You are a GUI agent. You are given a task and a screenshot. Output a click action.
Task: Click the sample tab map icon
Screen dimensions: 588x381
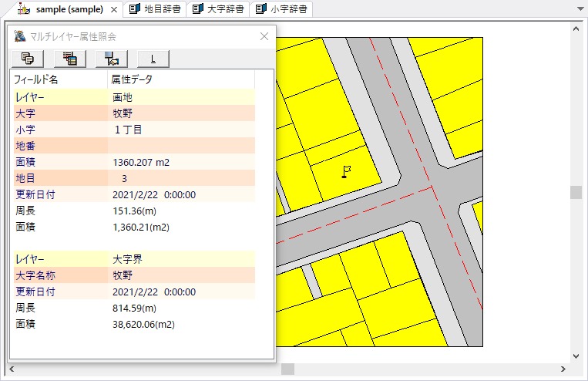[x=24, y=9]
